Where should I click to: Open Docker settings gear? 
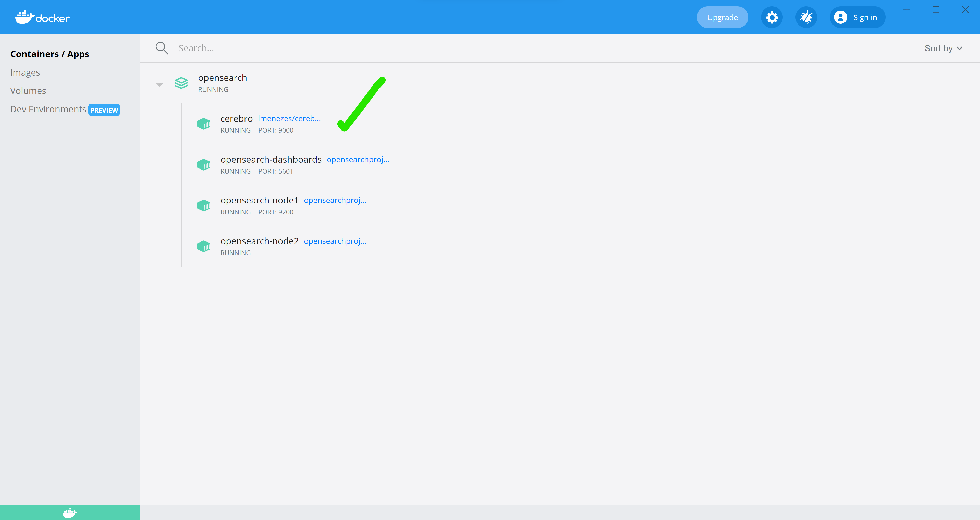tap(771, 17)
